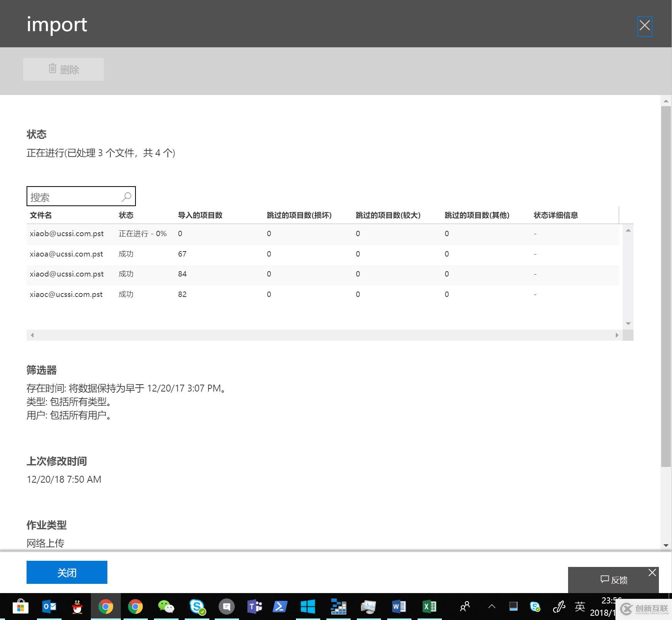Click imported count 67
Viewport: 672px width, 620px height.
182,254
